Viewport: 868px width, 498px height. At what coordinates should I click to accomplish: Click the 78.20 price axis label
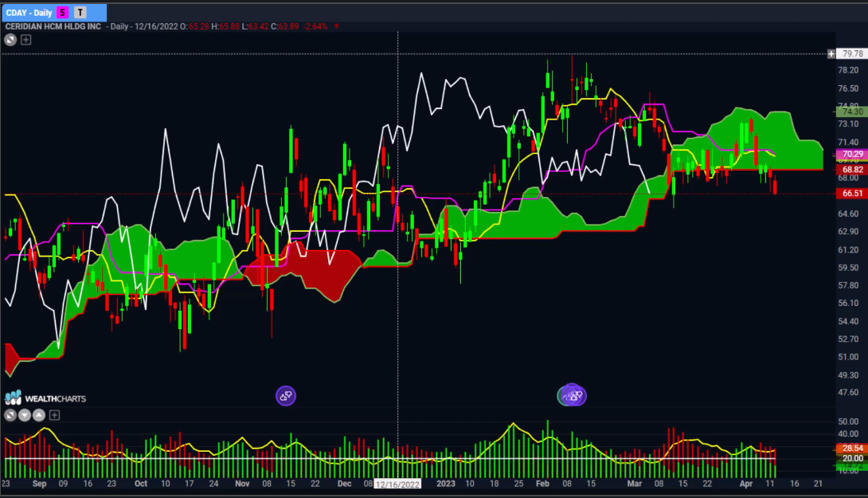pos(848,70)
